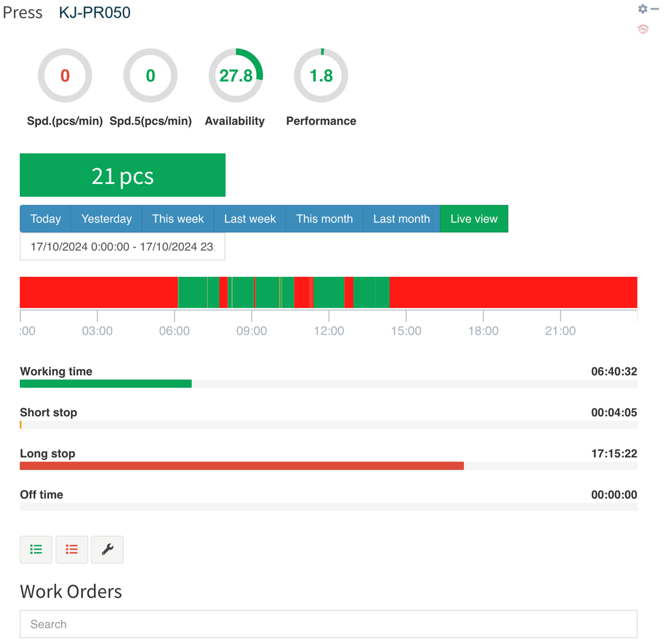Screen dimensions: 665x644
Task: Show This month data
Action: 324,219
